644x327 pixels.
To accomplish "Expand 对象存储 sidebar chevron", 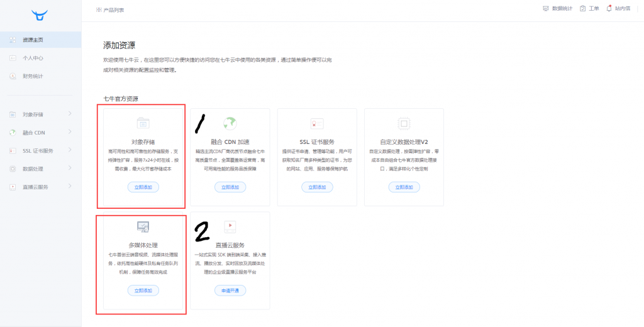I will click(x=70, y=113).
